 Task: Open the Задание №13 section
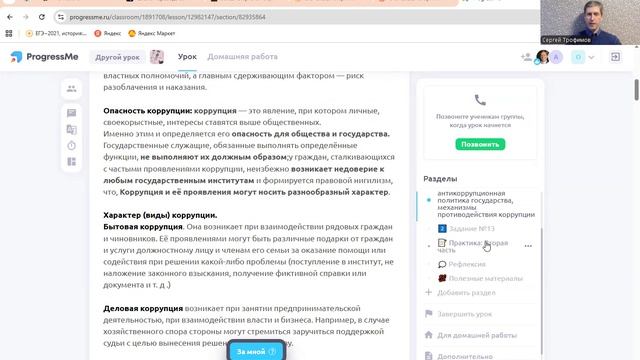[x=467, y=229]
